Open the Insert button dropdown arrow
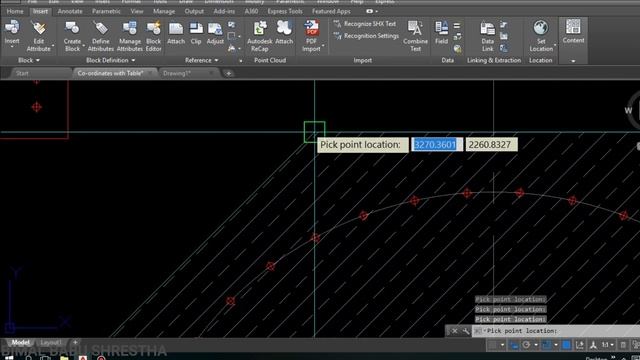Viewport: 640px width, 360px height. click(x=12, y=47)
